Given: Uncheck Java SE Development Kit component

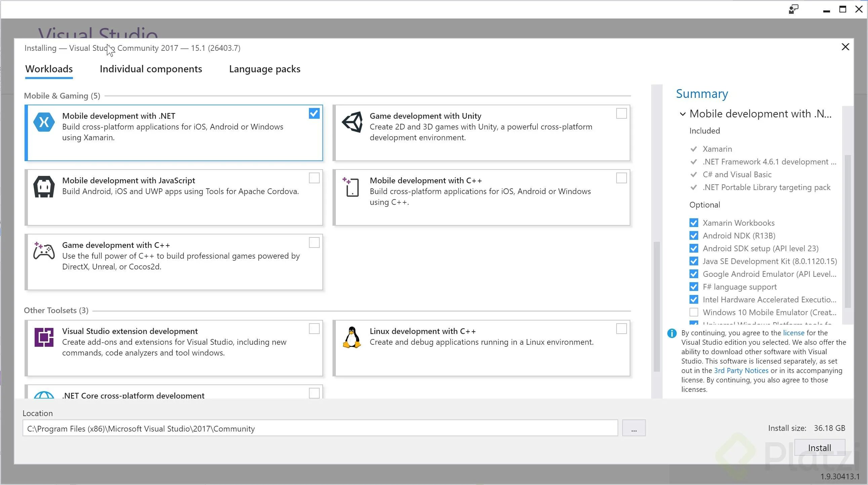Looking at the screenshot, I should 694,261.
